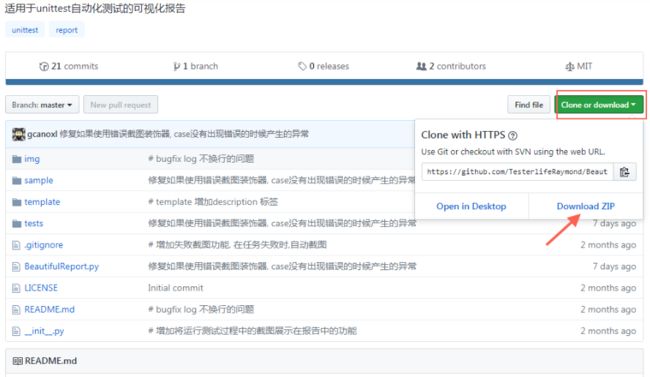Click the help icon beside Clone with HTTPS
The width and height of the screenshot is (650, 377).
[513, 135]
